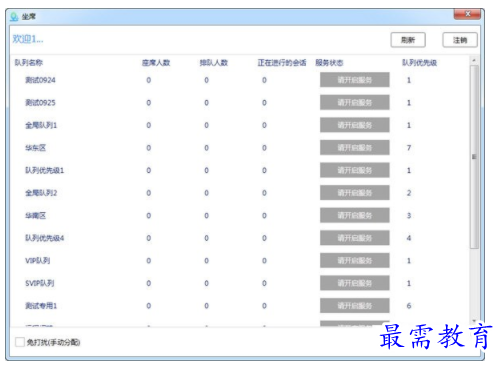Start service for queue 测试0924

tap(355, 80)
